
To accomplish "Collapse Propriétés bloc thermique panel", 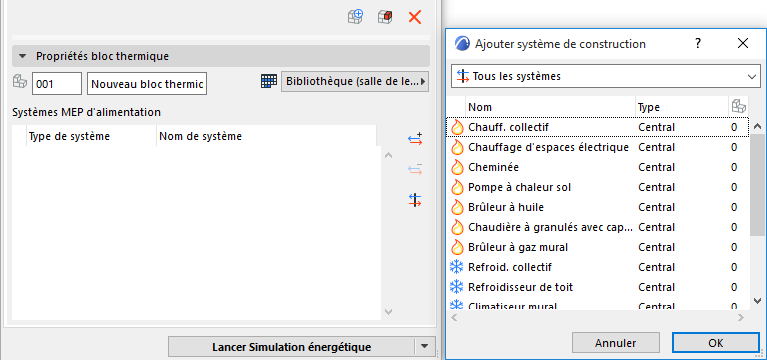I will pos(22,56).
